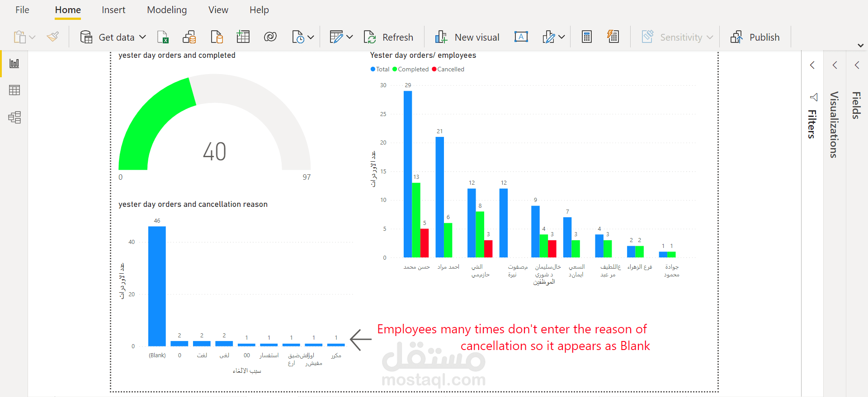Screen dimensions: 868x397
Task: Click the Dataverse swirl icon
Action: 270,37
